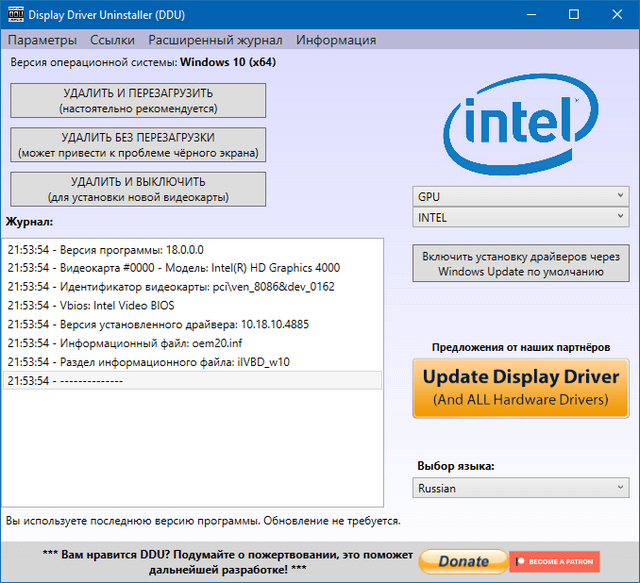The image size is (640, 583).
Task: Open the Ссылки menu
Action: 112,40
